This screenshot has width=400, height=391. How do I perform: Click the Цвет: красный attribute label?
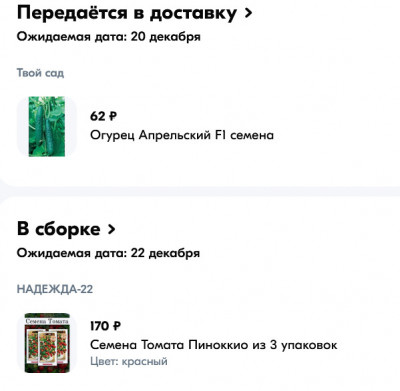(x=129, y=361)
